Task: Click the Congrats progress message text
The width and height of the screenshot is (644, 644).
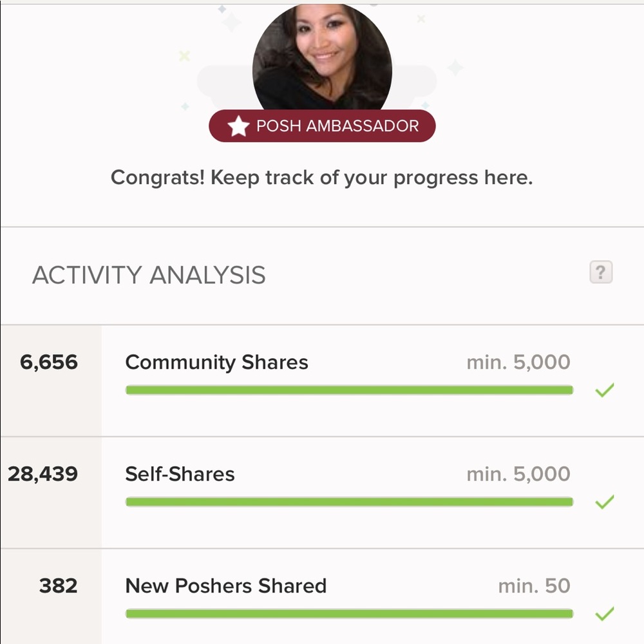Action: pyautogui.click(x=322, y=178)
